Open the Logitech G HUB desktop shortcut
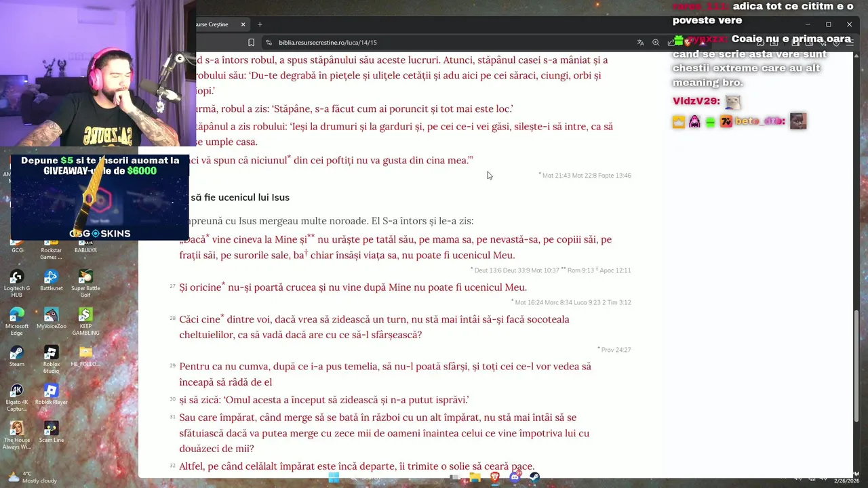Image resolution: width=868 pixels, height=488 pixels. click(x=17, y=284)
